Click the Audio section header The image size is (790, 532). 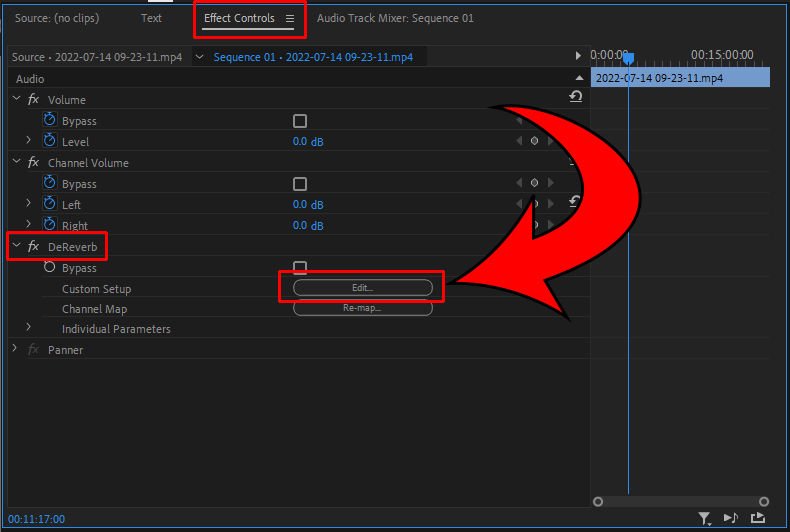point(30,79)
